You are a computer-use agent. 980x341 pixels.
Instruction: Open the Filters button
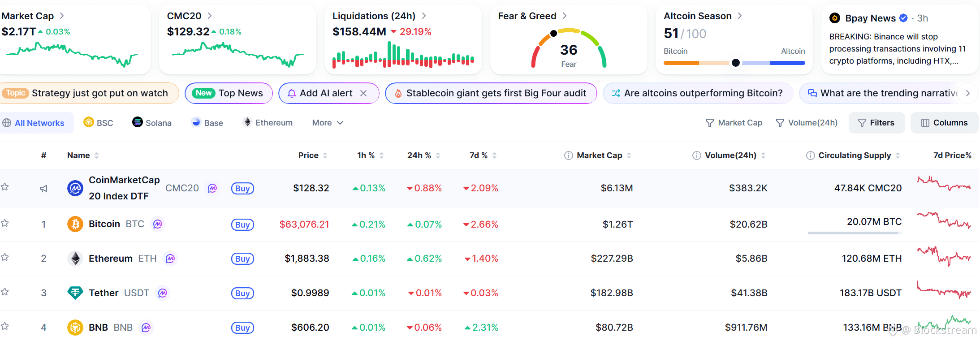pos(876,123)
